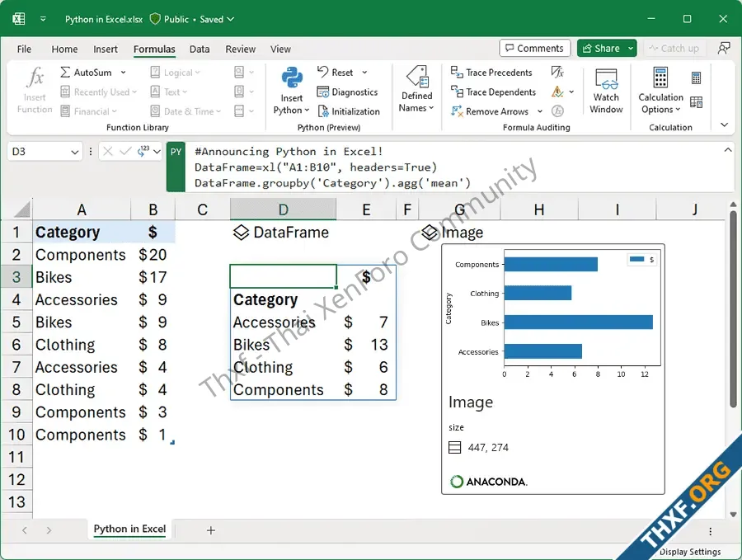Click Trace Precedents
This screenshot has width=742, height=560.
pyautogui.click(x=491, y=73)
